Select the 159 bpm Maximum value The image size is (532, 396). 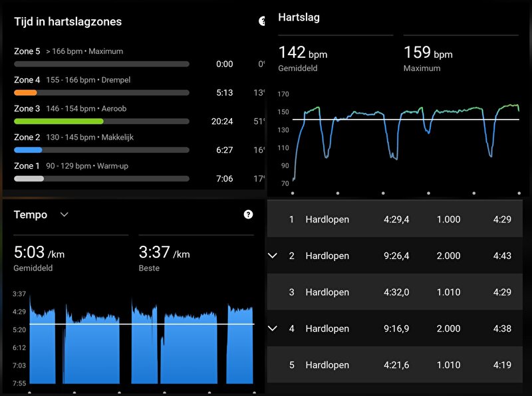tap(428, 53)
